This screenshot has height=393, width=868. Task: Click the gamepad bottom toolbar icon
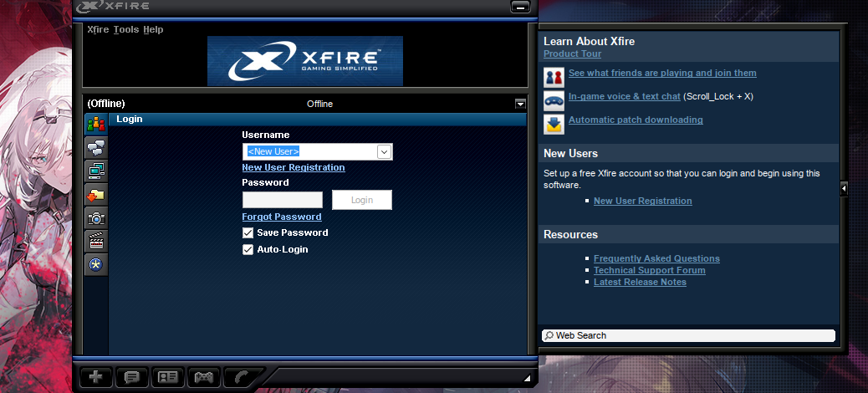pos(204,377)
